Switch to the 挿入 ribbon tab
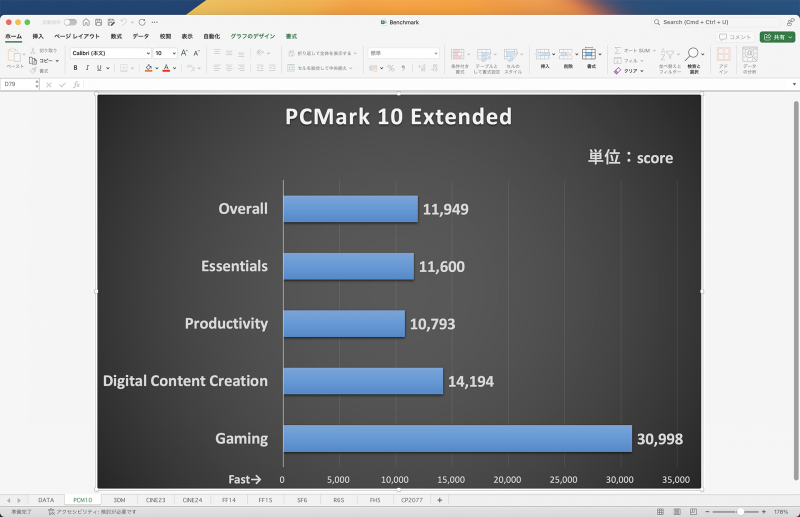The image size is (800, 517). click(38, 36)
